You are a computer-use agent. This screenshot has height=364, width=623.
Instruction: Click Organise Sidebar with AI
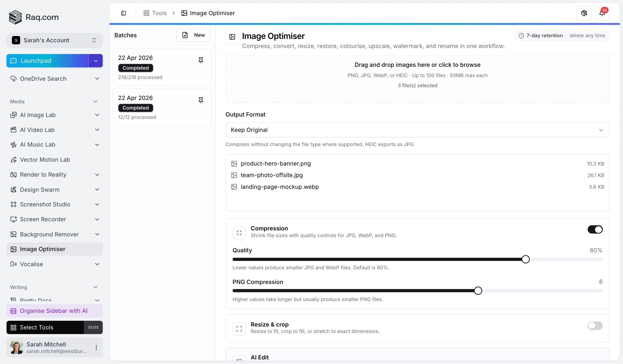pos(53,311)
